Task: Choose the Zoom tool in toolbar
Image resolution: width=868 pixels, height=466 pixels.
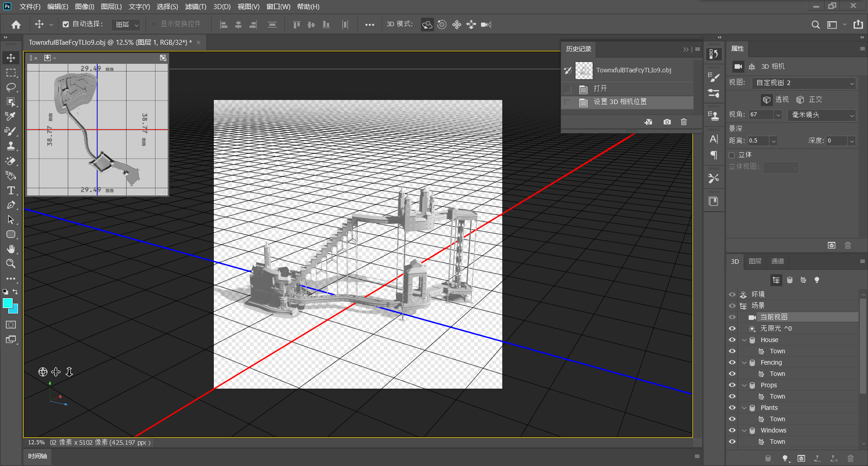Action: (x=11, y=263)
